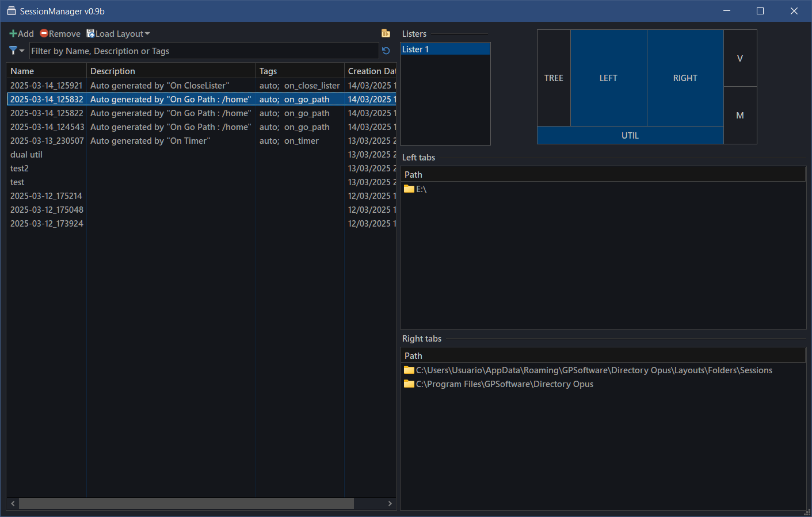Sort by the Tags column header
The height and width of the screenshot is (517, 812).
tap(300, 71)
